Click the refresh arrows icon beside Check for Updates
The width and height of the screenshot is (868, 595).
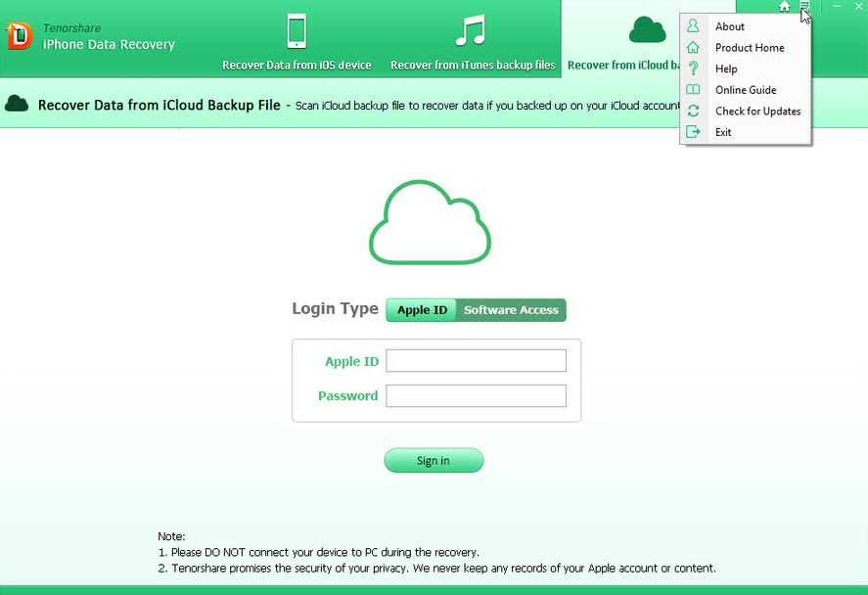click(693, 111)
